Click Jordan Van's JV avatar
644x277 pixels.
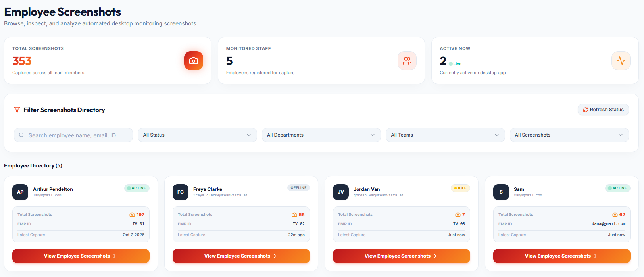click(x=341, y=192)
